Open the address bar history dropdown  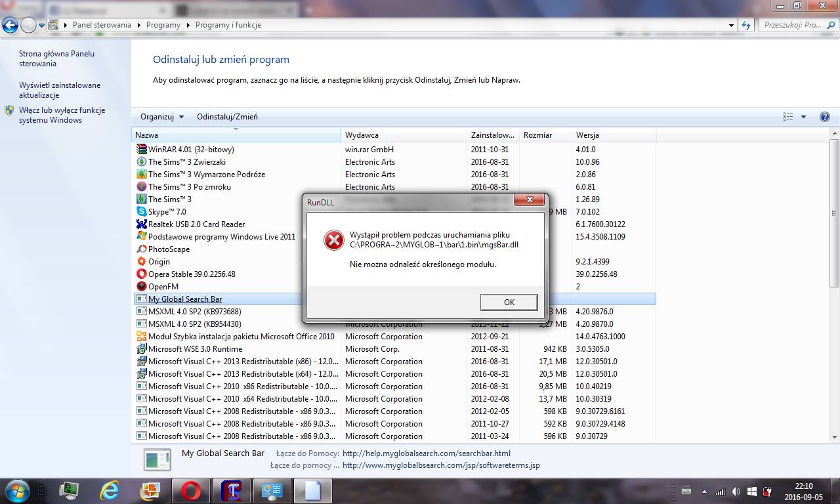coord(731,25)
